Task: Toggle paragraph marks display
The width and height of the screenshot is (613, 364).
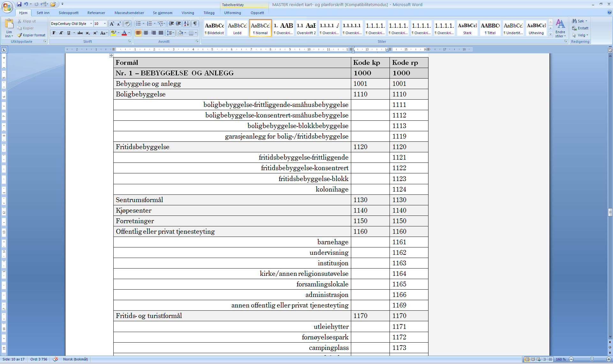Action: coord(195,24)
